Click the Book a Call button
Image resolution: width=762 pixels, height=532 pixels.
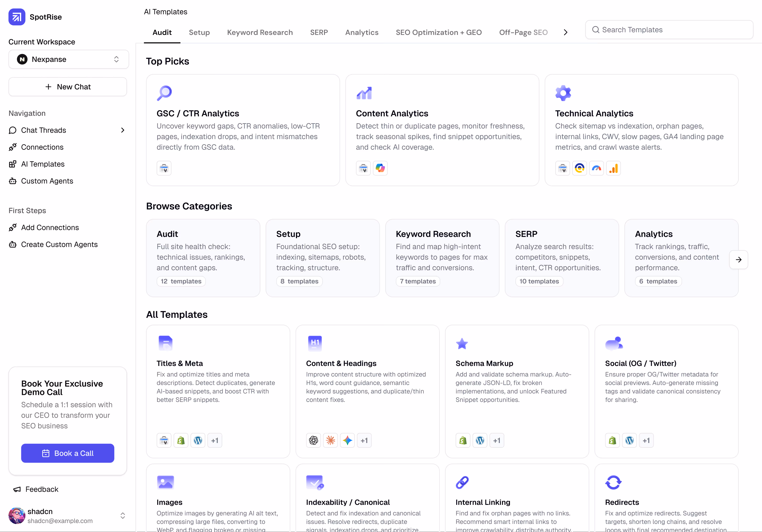[x=68, y=453]
